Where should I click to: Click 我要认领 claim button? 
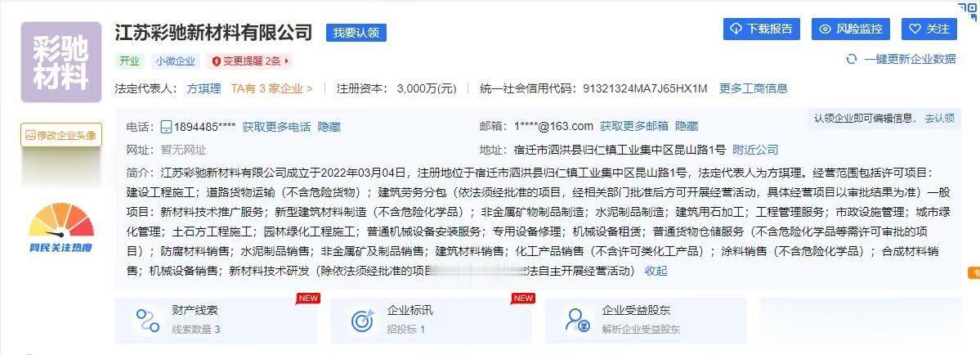[x=356, y=33]
